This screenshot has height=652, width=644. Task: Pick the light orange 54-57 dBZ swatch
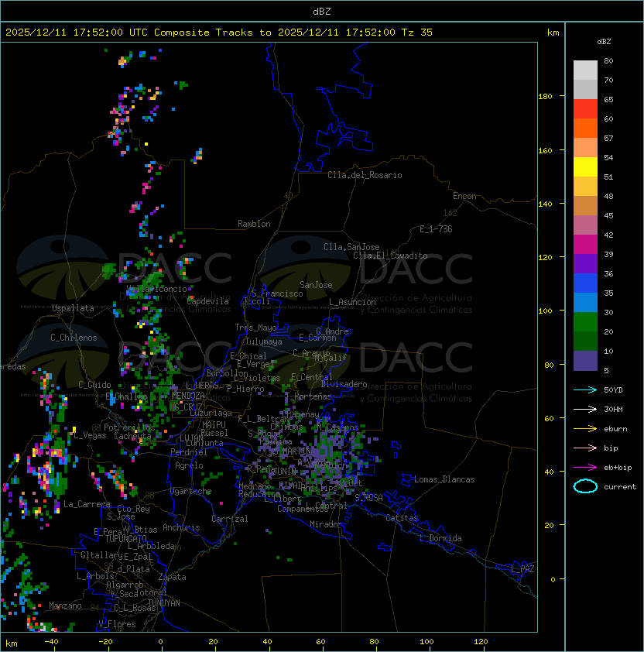pyautogui.click(x=585, y=148)
